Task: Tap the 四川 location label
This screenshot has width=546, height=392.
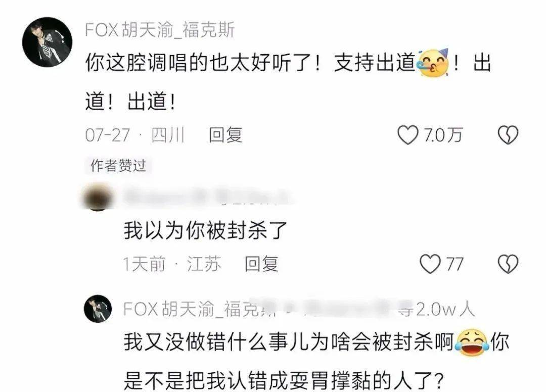Action: (x=168, y=135)
